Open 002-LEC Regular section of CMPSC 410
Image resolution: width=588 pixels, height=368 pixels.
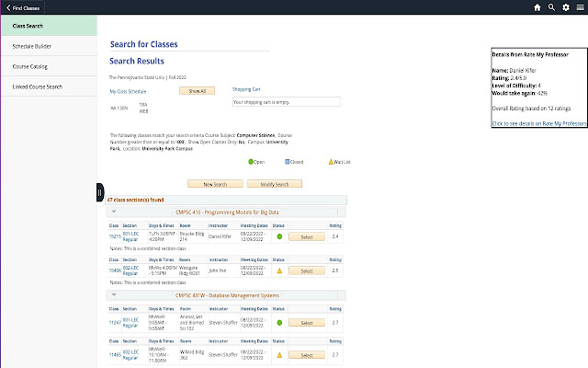point(130,270)
